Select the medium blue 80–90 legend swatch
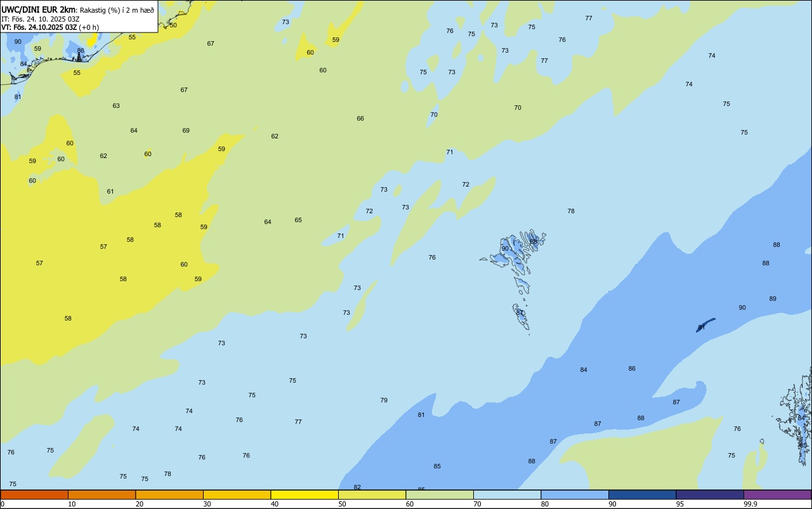 point(575,494)
